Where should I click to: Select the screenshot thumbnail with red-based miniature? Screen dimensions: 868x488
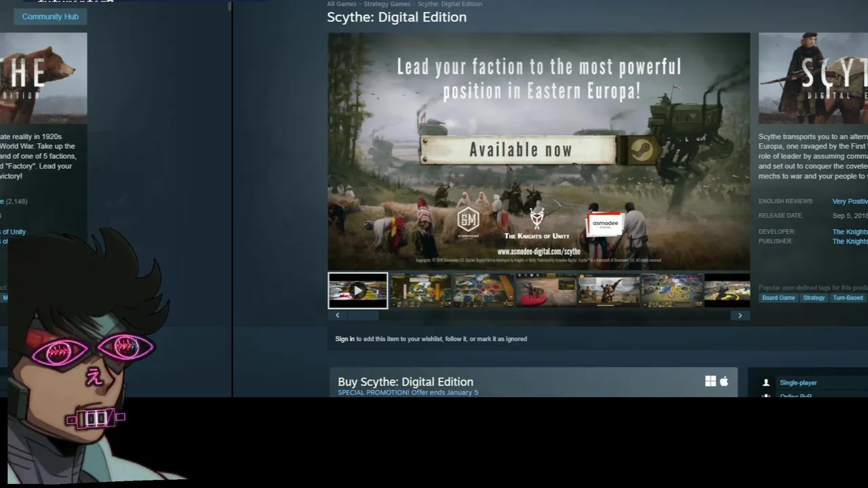[547, 291]
